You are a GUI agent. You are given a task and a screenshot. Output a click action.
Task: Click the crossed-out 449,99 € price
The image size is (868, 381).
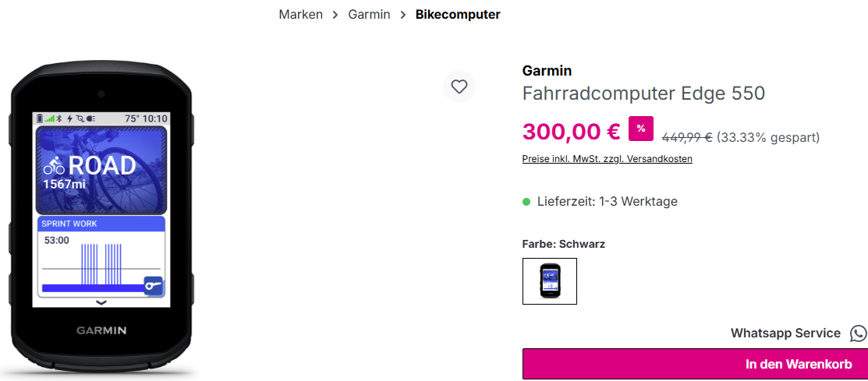(686, 138)
